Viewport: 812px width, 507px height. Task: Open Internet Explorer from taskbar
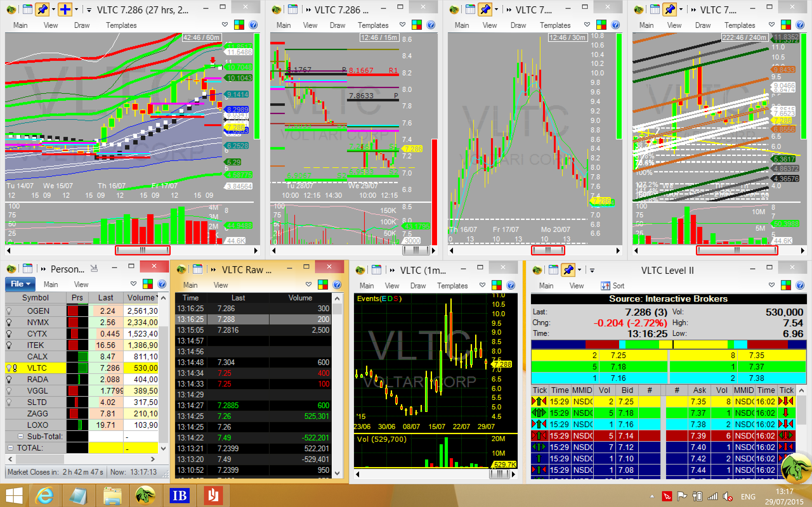point(45,496)
